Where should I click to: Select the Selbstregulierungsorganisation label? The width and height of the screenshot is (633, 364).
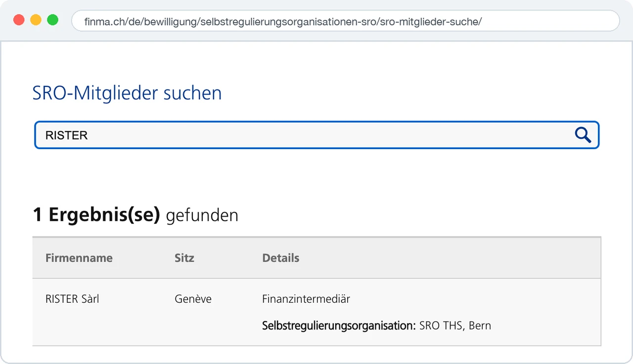click(x=339, y=325)
